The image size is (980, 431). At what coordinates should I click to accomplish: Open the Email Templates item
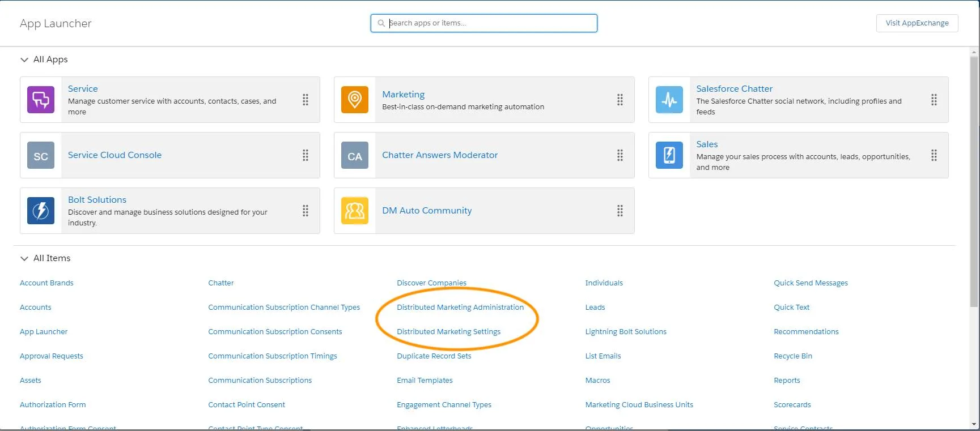coord(425,380)
